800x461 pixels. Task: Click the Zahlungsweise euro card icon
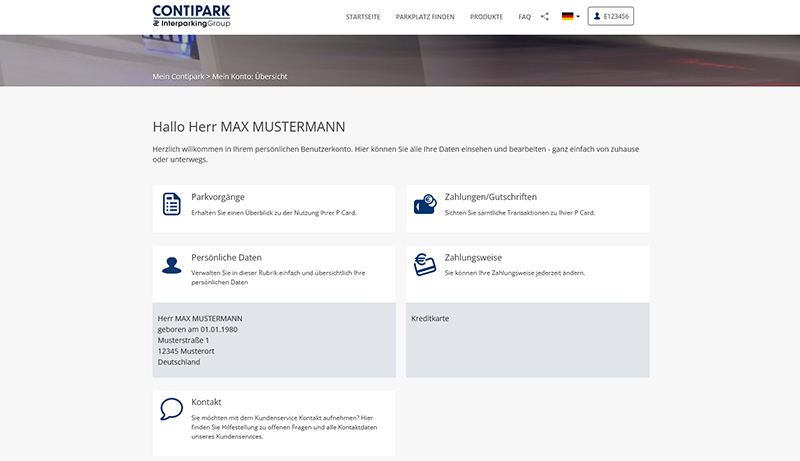425,265
